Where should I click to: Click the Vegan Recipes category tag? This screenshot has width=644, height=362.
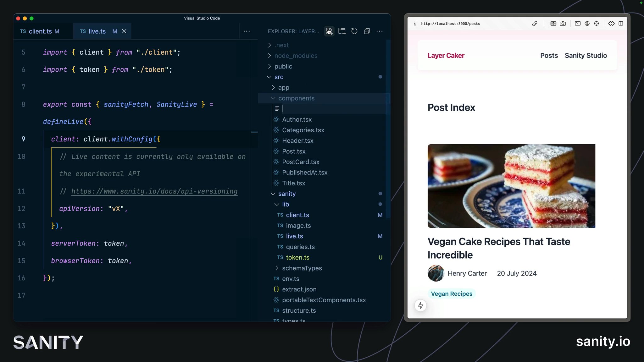point(452,294)
